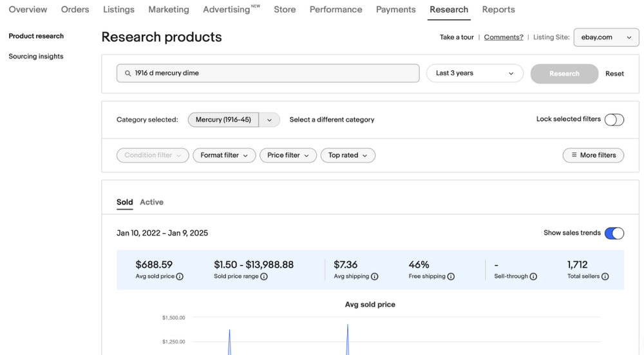This screenshot has height=355, width=644.
Task: Open info icon next to Avg sold price
Action: coord(180,277)
